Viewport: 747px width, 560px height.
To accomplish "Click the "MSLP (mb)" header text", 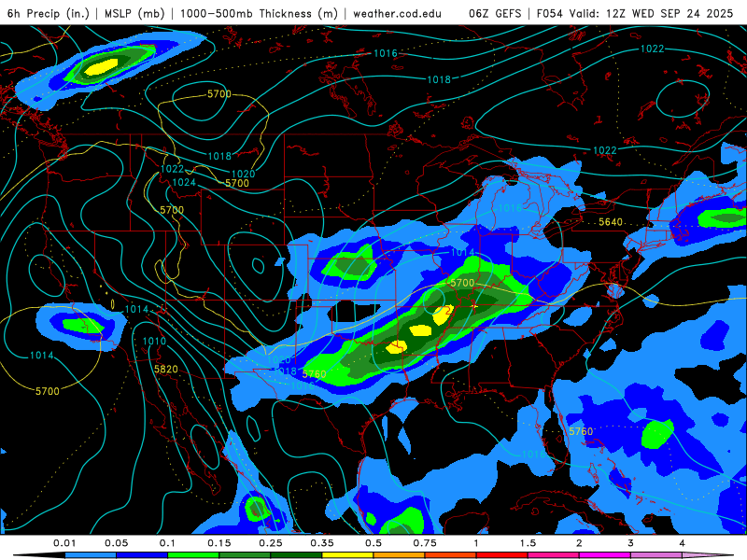I will pos(134,13).
